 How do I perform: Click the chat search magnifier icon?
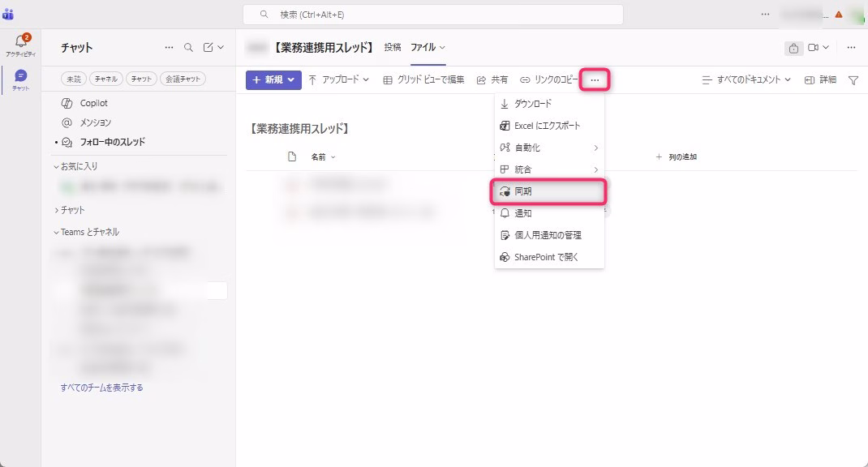[188, 48]
